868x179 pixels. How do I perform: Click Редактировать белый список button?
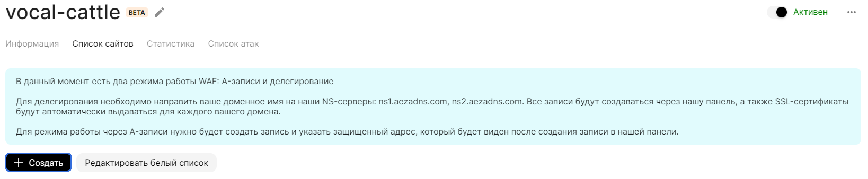pyautogui.click(x=146, y=163)
